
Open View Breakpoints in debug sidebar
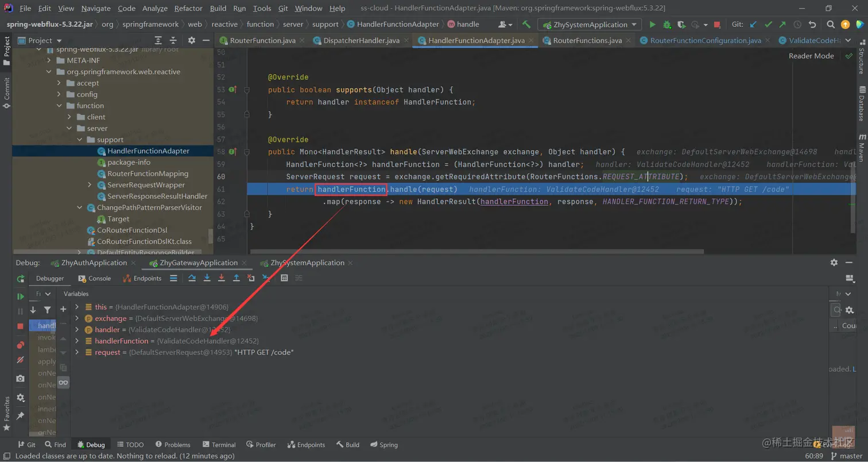[x=21, y=345]
